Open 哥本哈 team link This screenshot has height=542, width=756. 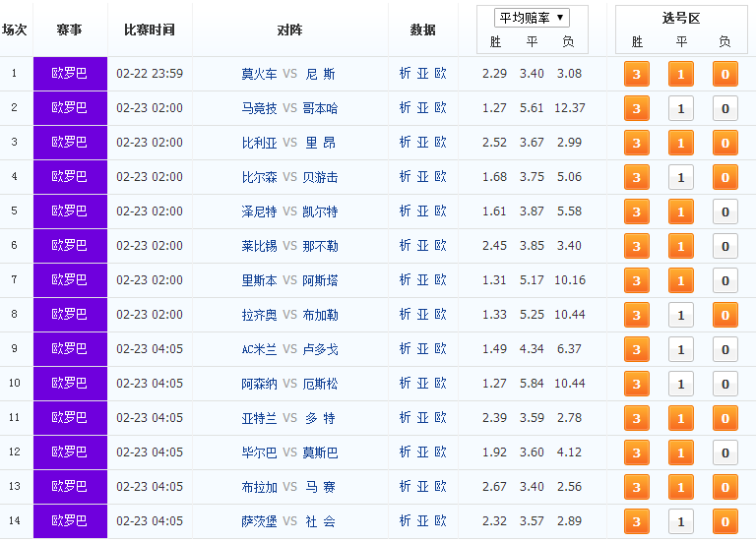tap(320, 108)
